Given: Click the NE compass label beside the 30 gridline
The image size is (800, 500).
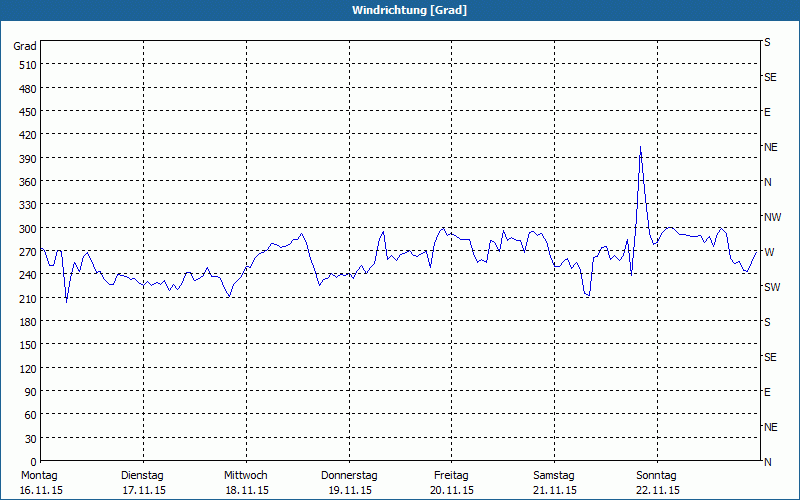Looking at the screenshot, I should pyautogui.click(x=770, y=427).
